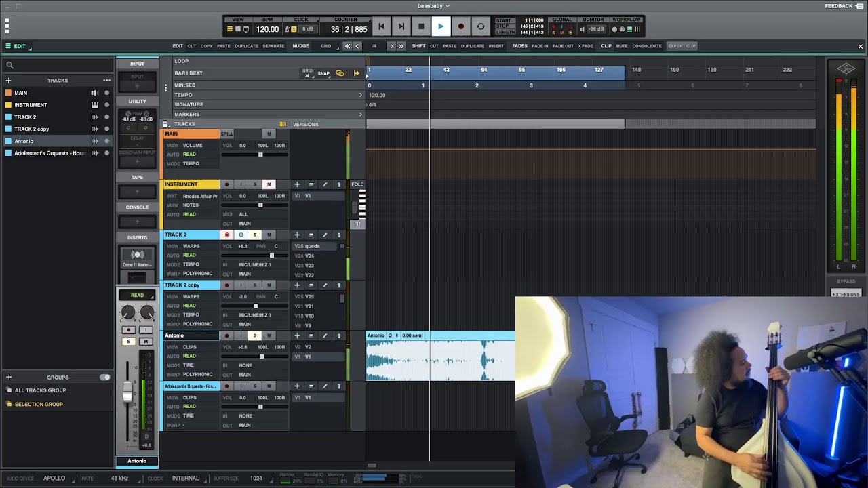Open the TRACKS three-dots options menu
This screenshot has height=488, width=868.
tap(106, 81)
